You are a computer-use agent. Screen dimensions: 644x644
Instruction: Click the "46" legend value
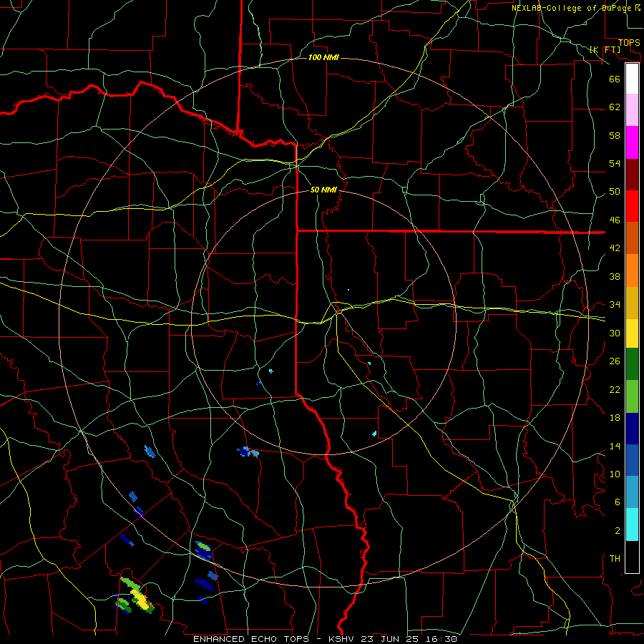[x=615, y=220]
